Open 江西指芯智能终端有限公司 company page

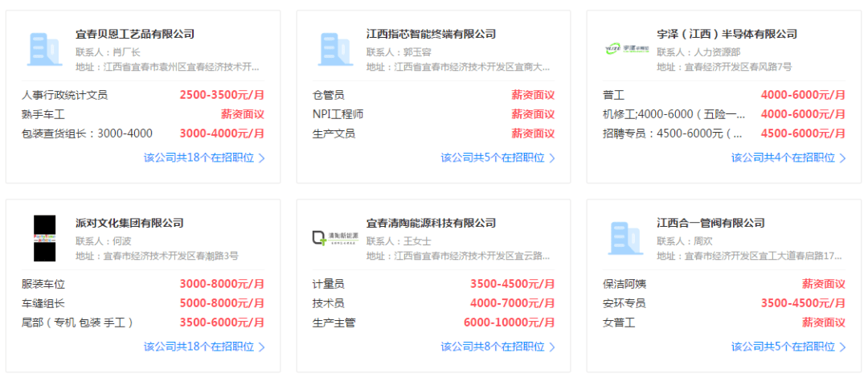pyautogui.click(x=431, y=35)
